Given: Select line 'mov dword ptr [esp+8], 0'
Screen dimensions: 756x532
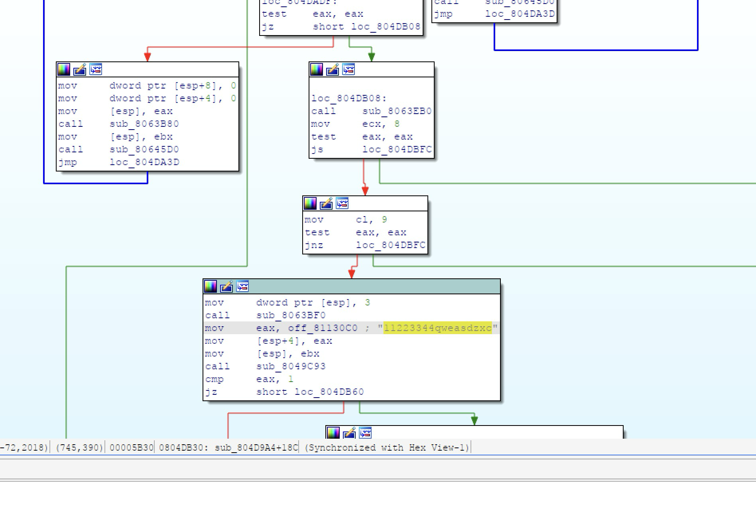Looking at the screenshot, I should tap(147, 86).
